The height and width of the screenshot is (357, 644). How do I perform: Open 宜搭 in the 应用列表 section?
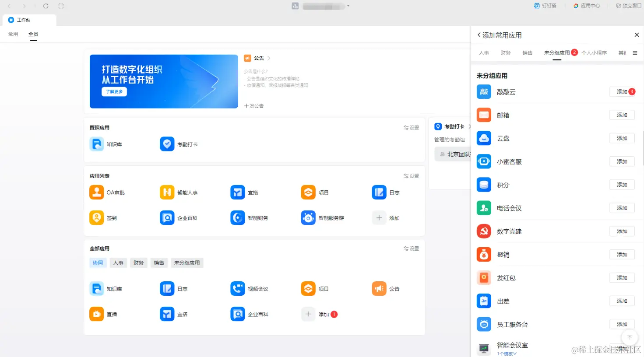pos(244,192)
